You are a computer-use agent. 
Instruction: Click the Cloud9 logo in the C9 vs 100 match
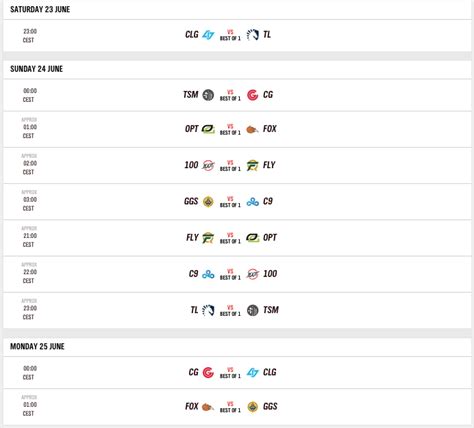point(208,274)
